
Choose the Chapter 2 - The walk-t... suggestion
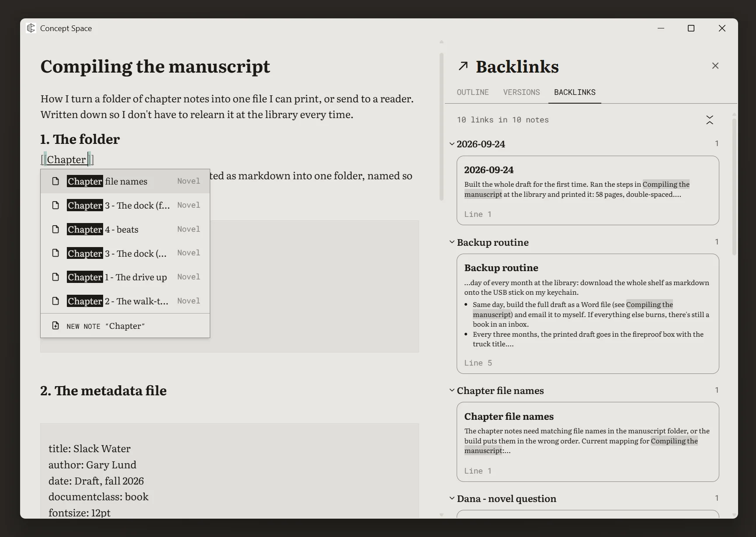(x=125, y=301)
